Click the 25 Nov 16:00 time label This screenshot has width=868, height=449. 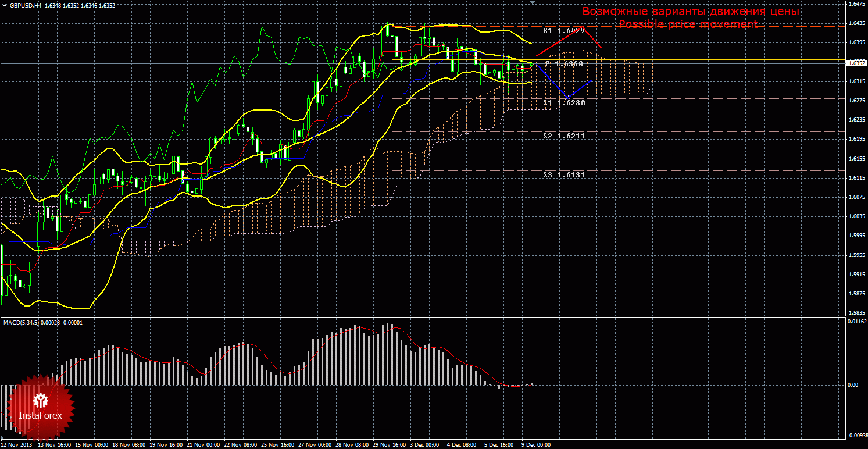point(278,445)
